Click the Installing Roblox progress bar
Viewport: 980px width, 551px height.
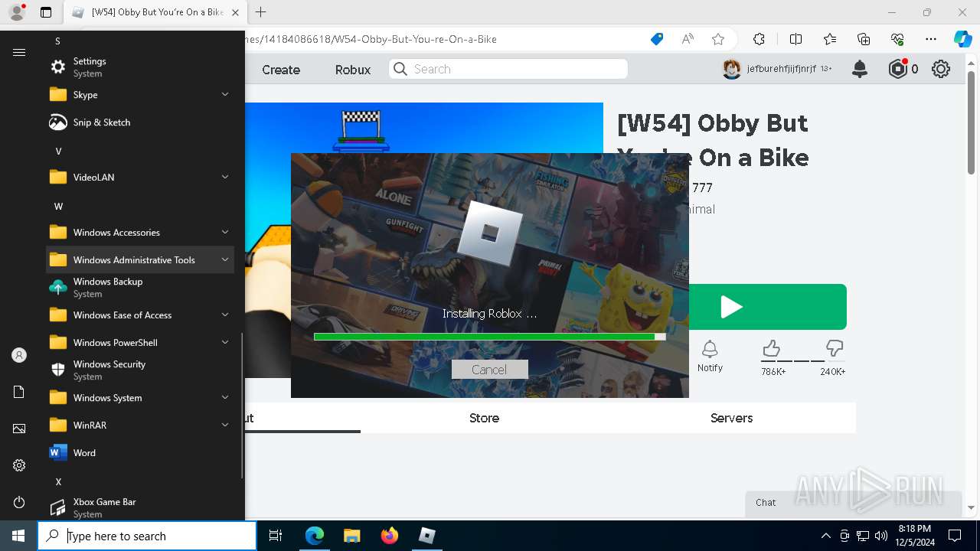tap(489, 336)
